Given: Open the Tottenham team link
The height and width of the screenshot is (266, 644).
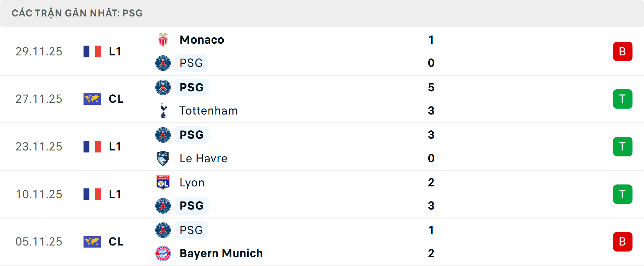Looking at the screenshot, I should pos(209,110).
